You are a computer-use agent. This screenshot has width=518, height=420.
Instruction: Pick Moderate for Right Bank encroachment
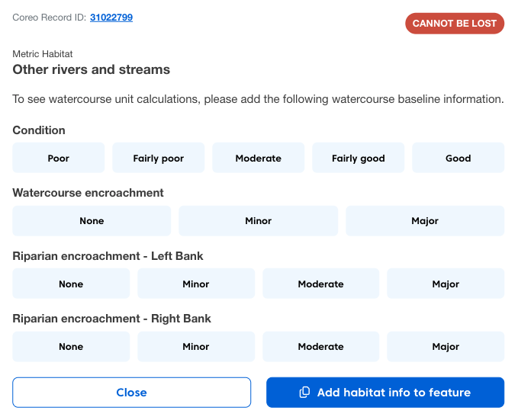(x=321, y=347)
